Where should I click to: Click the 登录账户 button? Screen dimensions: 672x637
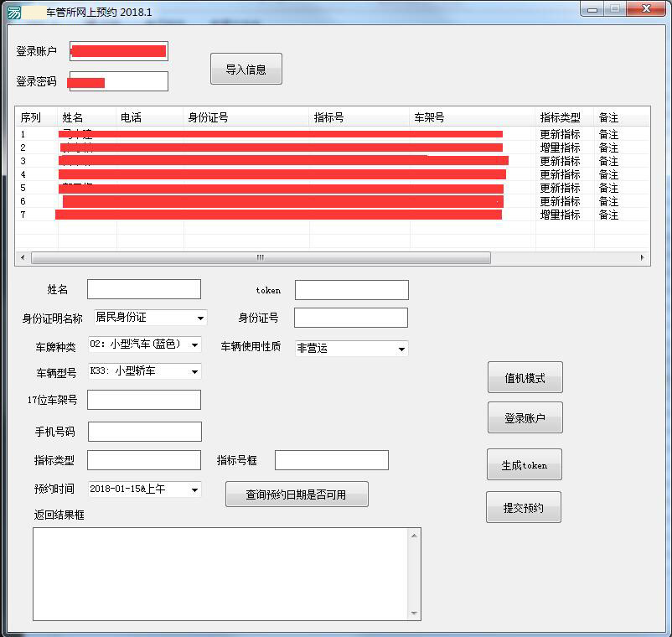pos(525,418)
